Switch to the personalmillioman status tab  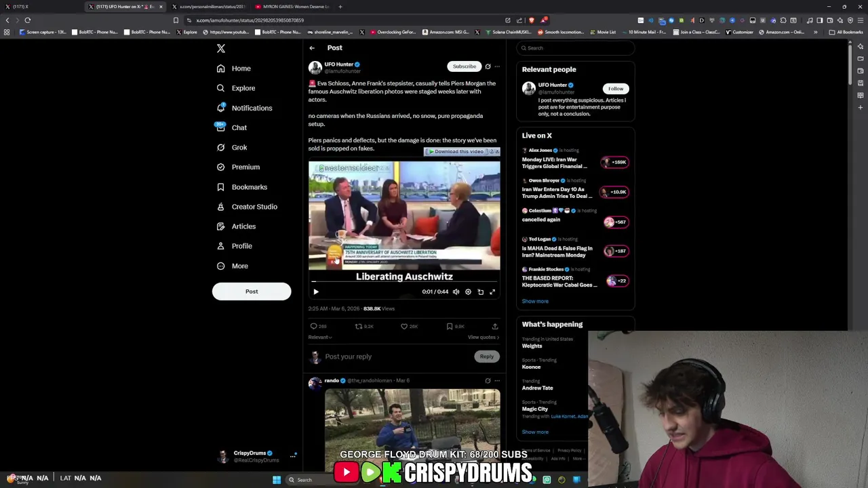[208, 7]
